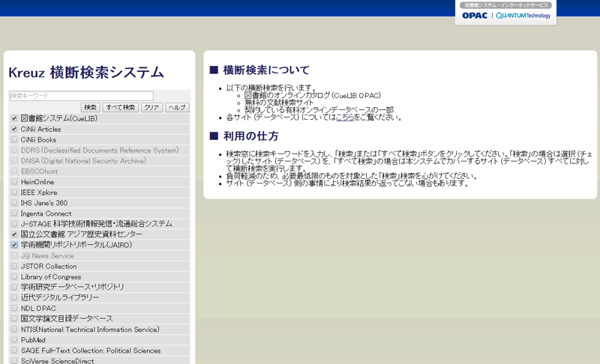Click the 無料の文献検索サイト list item

279,103
